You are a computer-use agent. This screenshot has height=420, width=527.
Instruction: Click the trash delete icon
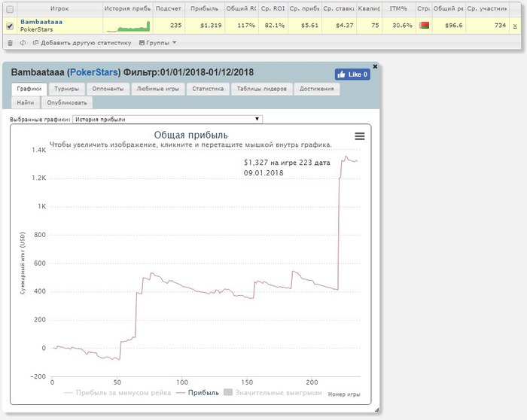[x=10, y=43]
